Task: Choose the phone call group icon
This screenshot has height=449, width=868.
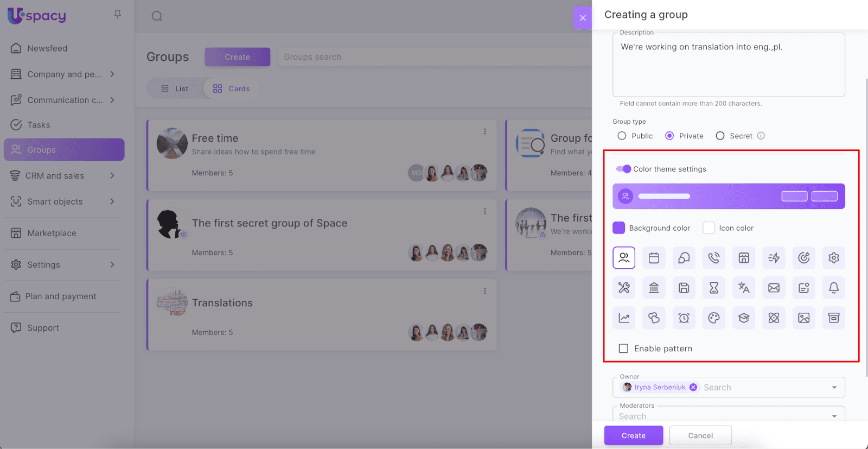Action: pyautogui.click(x=714, y=258)
